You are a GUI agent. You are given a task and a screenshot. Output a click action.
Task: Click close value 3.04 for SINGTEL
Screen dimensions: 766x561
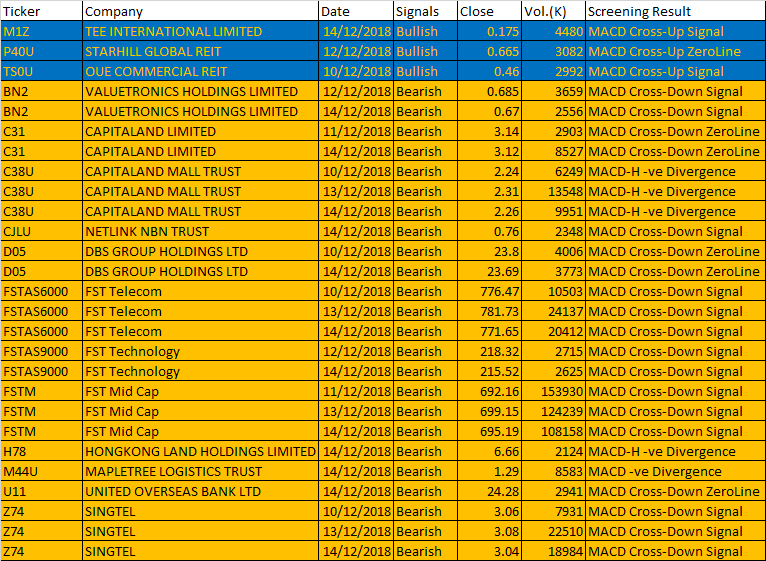(x=489, y=552)
